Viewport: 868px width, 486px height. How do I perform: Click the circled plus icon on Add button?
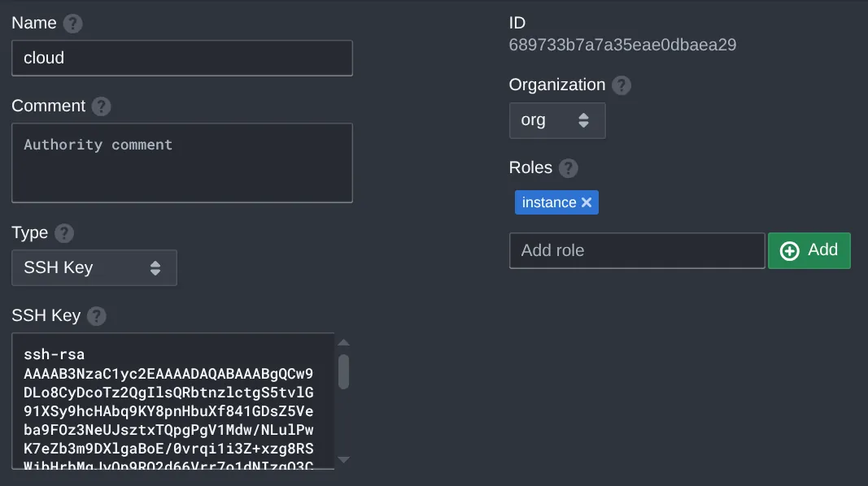tap(789, 251)
